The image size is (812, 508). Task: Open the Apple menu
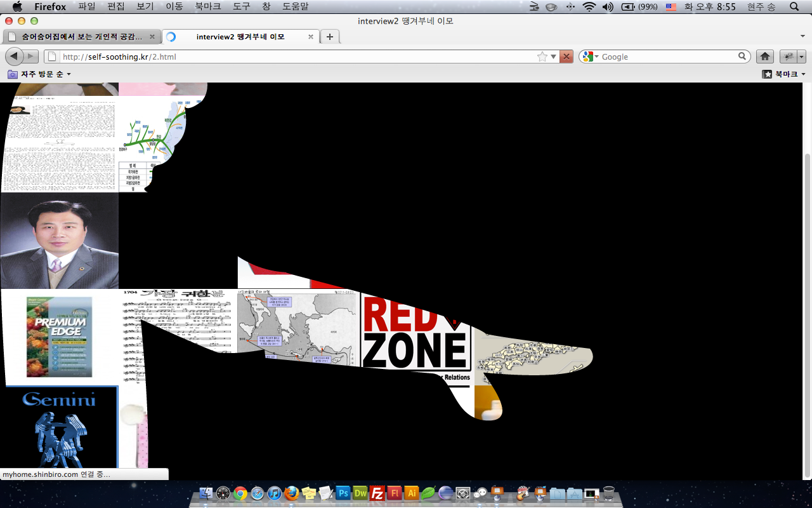[x=17, y=6]
